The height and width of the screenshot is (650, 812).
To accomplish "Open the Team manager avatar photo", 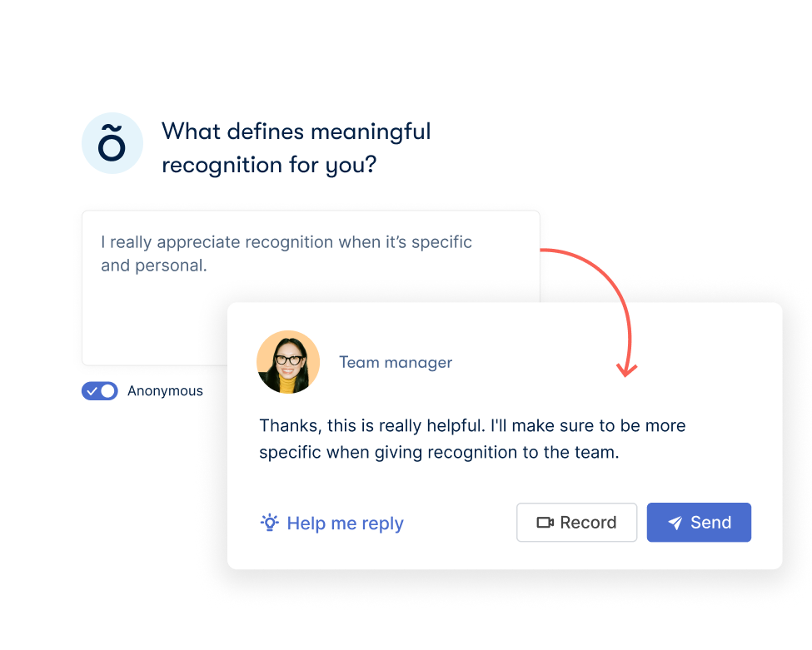I will [288, 362].
